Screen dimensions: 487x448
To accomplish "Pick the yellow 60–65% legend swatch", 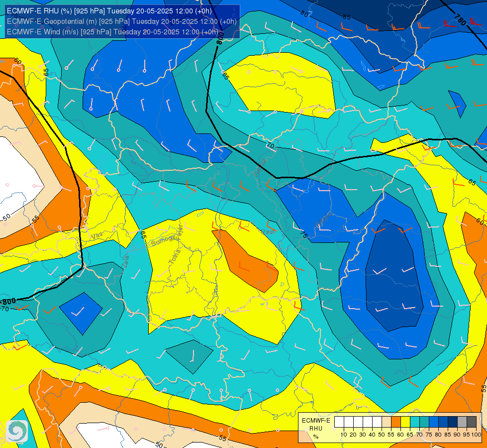I will [x=405, y=422].
